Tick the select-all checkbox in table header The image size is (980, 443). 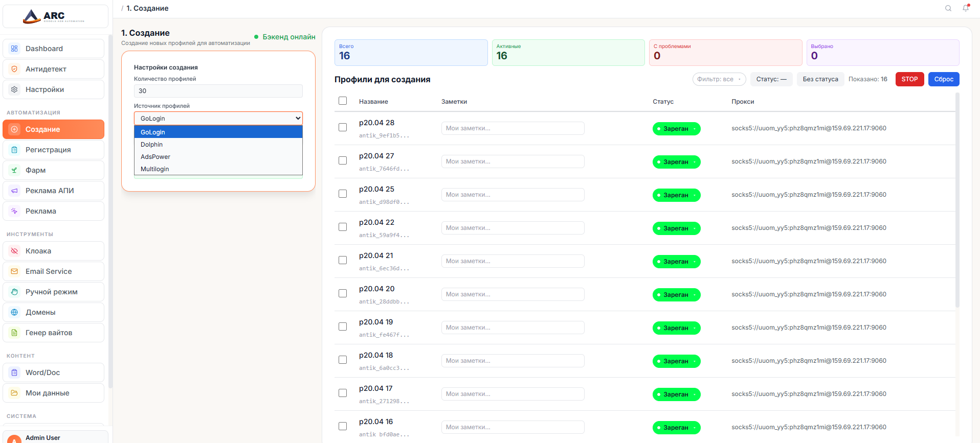point(343,101)
